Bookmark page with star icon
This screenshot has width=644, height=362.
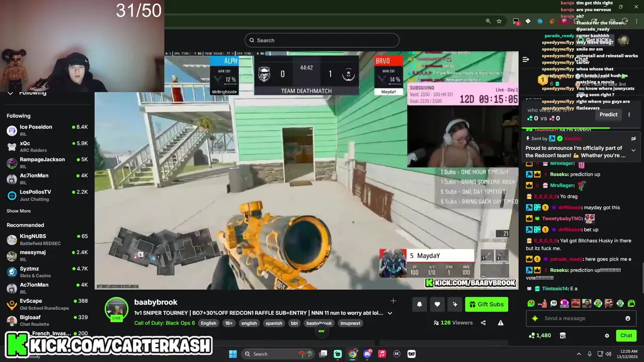pyautogui.click(x=499, y=21)
